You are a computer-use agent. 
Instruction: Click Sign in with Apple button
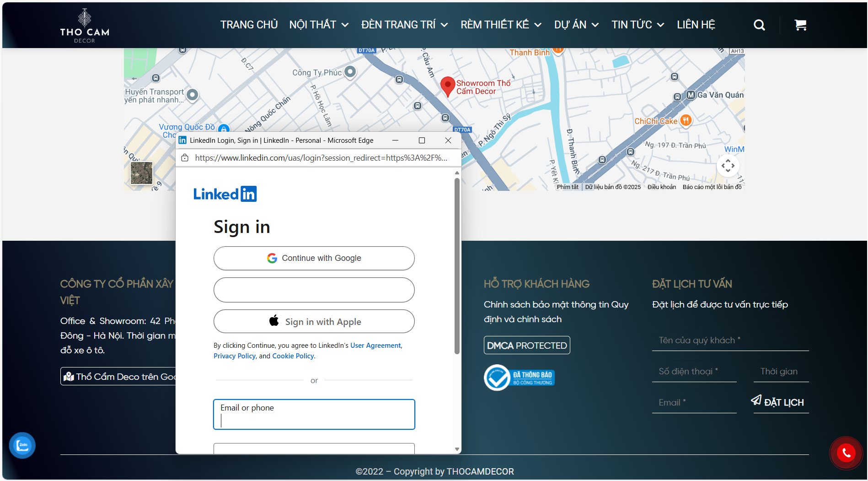tap(314, 322)
